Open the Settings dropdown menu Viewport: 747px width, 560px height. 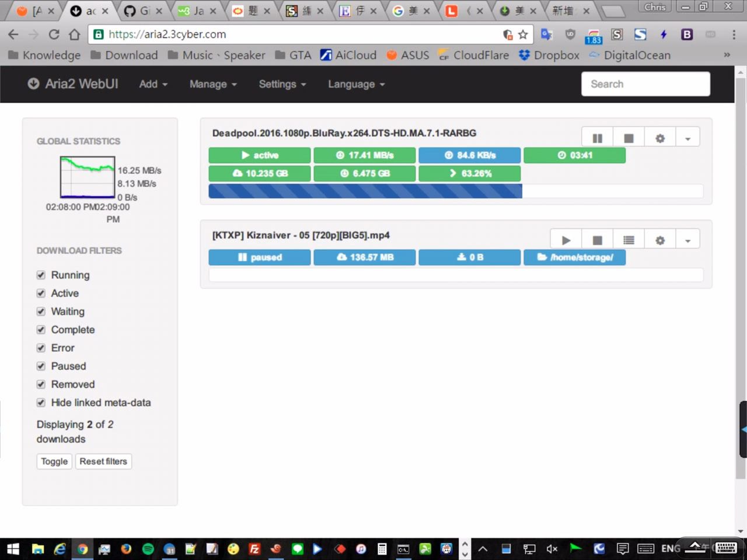coord(282,84)
